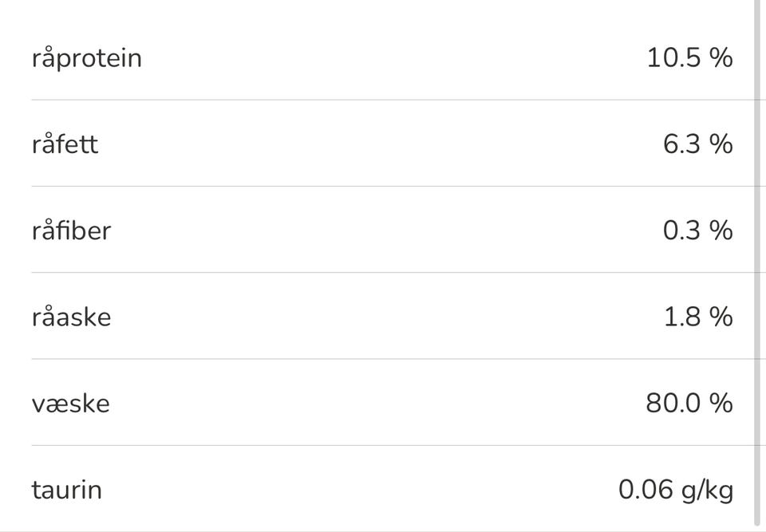This screenshot has width=766, height=532.
Task: Click the g/kg unit beside taurin
Action: pos(707,490)
